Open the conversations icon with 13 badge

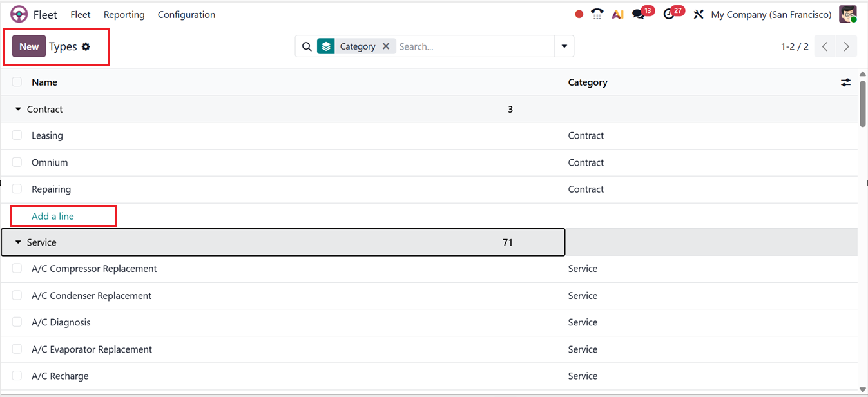(x=639, y=14)
